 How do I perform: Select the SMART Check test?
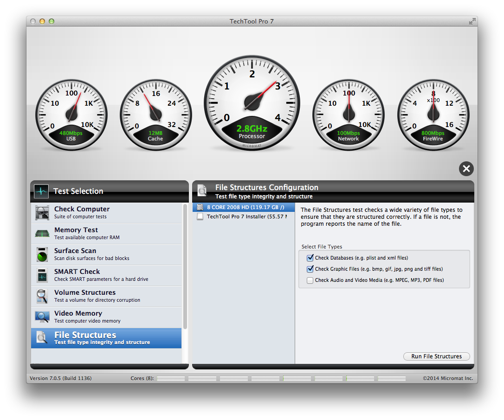click(x=106, y=275)
